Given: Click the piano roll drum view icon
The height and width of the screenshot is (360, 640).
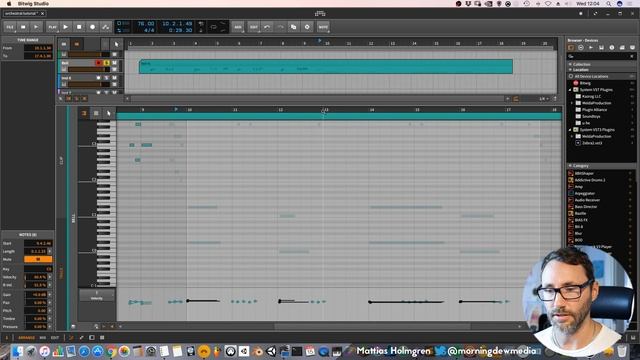Looking at the screenshot, I should tap(96, 113).
